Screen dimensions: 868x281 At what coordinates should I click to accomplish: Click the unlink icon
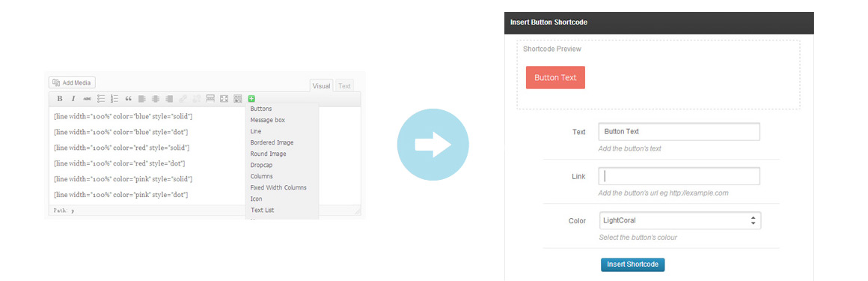[x=197, y=99]
